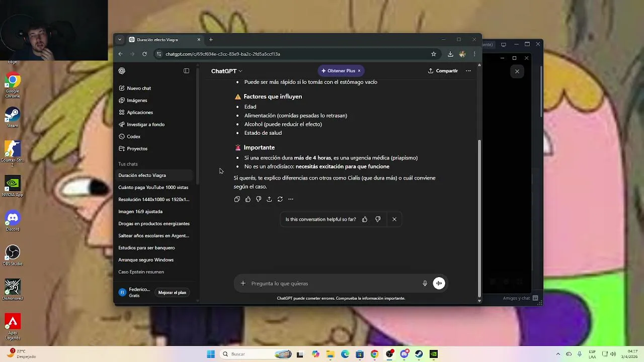Open chat 'Estudios para ser banquero'

click(154, 248)
